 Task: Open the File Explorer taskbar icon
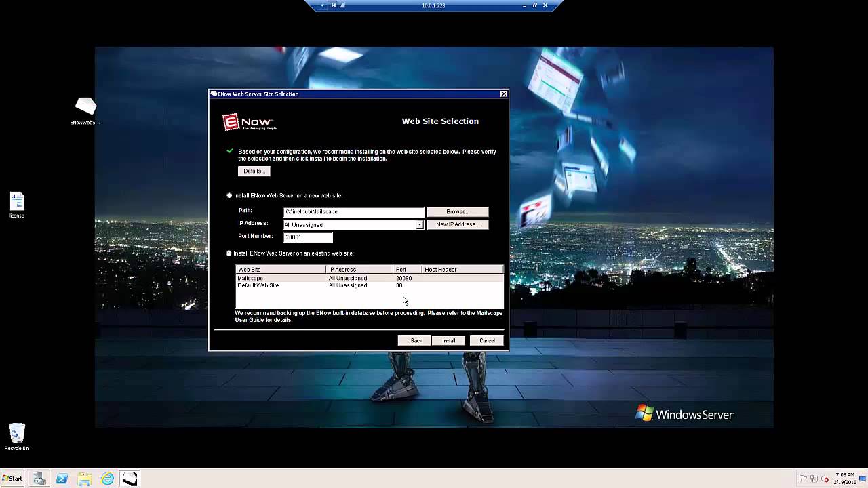tap(85, 479)
